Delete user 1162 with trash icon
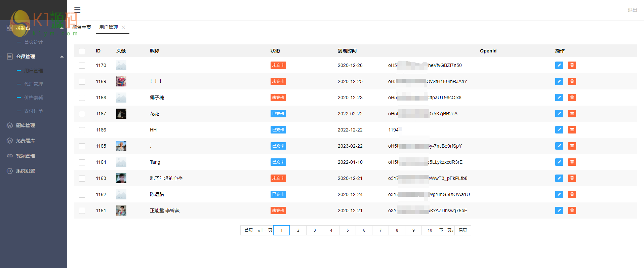Image resolution: width=644 pixels, height=268 pixels. pos(572,194)
